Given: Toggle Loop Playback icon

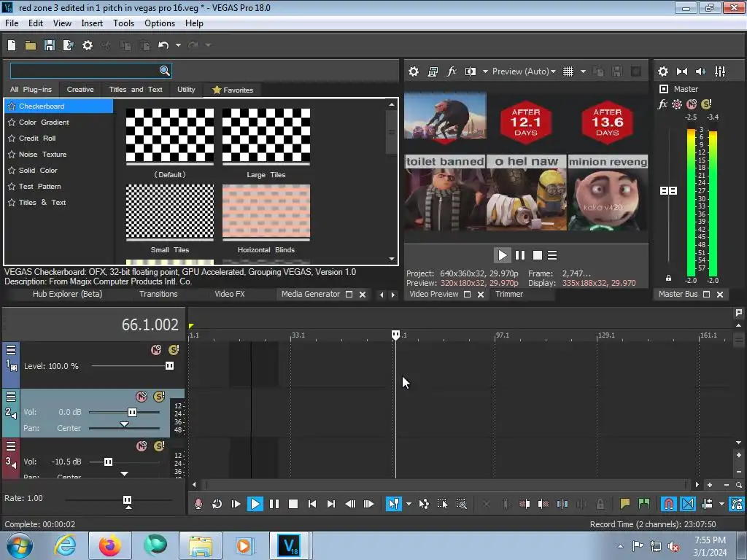Looking at the screenshot, I should click(x=217, y=504).
